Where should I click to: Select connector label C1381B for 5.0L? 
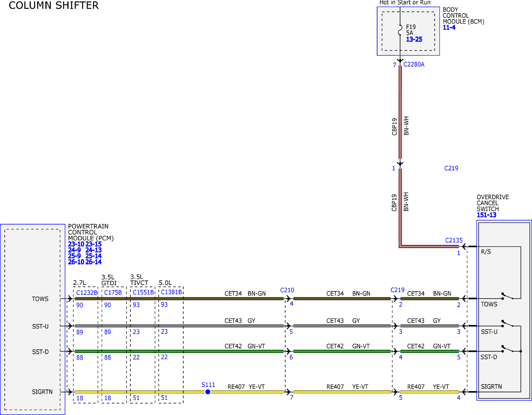pyautogui.click(x=171, y=292)
